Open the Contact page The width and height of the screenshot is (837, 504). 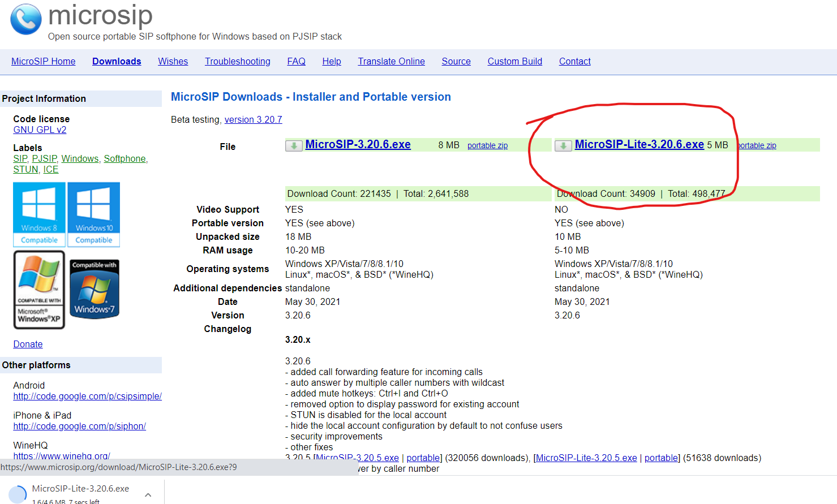click(575, 61)
